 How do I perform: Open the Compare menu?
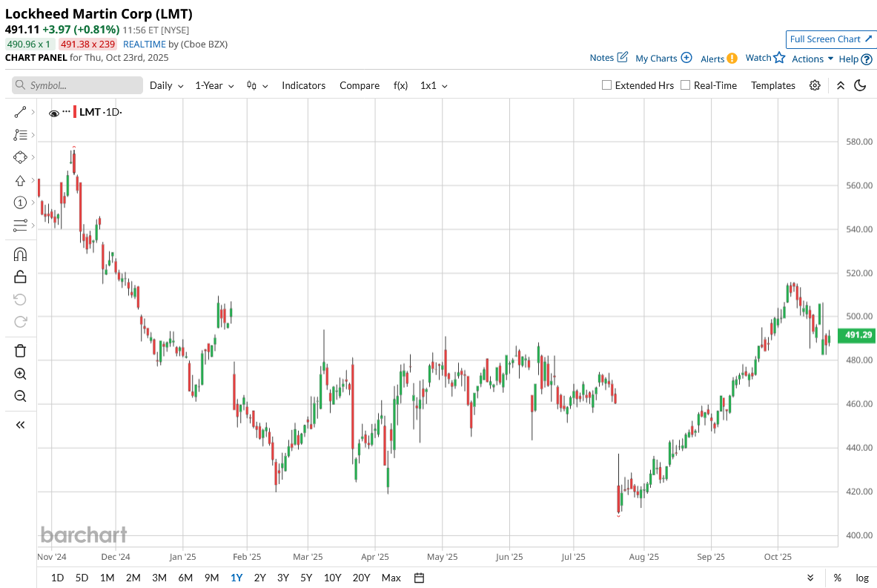coord(360,85)
